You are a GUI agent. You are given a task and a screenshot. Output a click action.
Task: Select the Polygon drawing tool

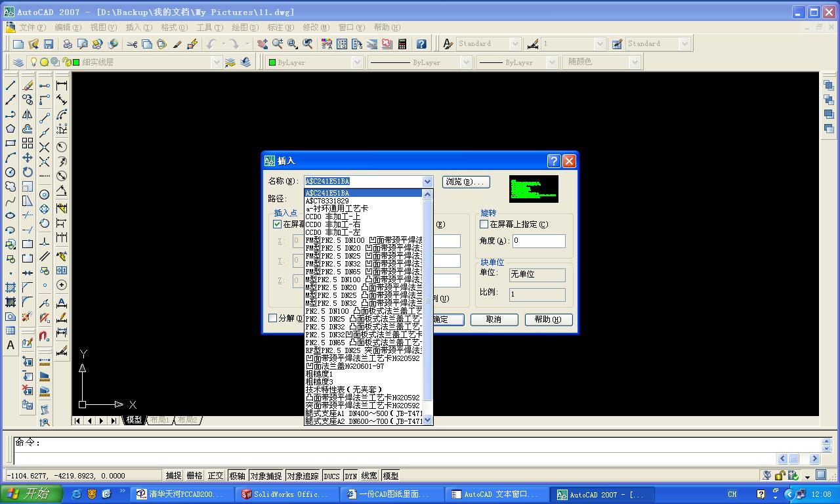pos(10,129)
